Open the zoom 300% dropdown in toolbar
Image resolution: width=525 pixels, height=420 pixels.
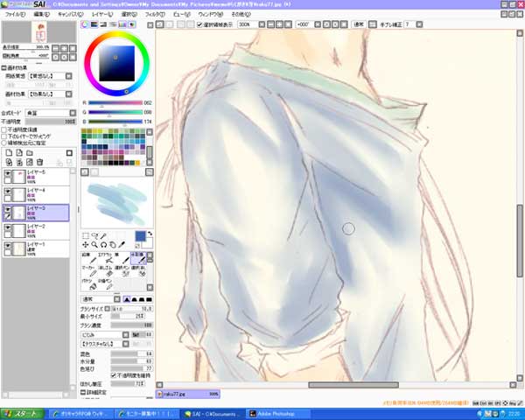pyautogui.click(x=262, y=24)
